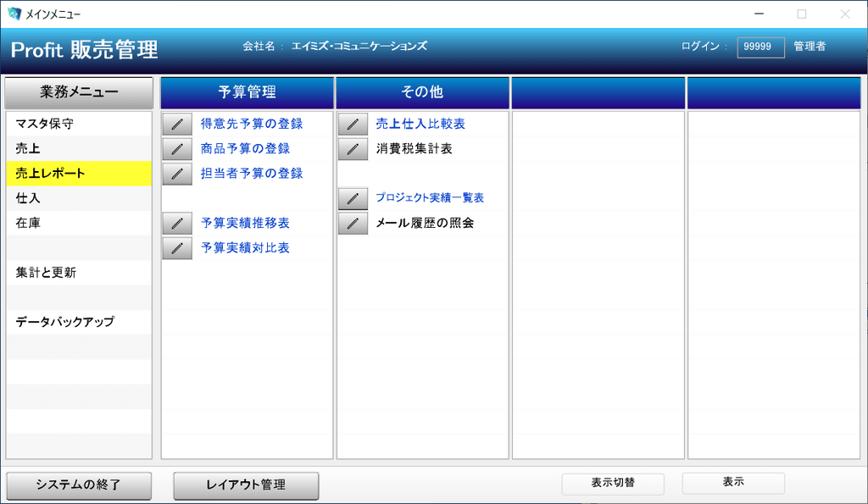Click pencil icon beside メール履歴の照会
This screenshot has height=504, width=868.
pos(353,224)
